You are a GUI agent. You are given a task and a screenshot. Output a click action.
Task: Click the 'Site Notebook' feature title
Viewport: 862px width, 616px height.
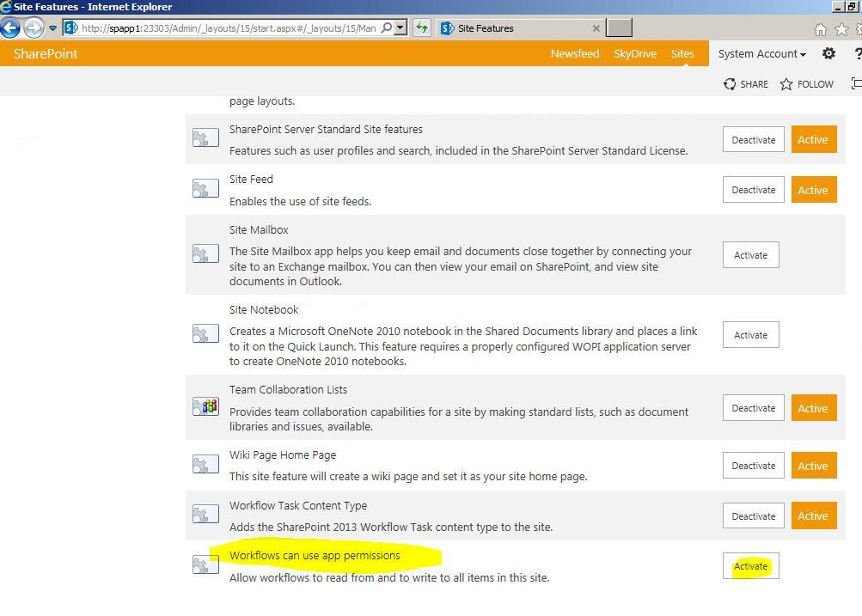pos(264,309)
